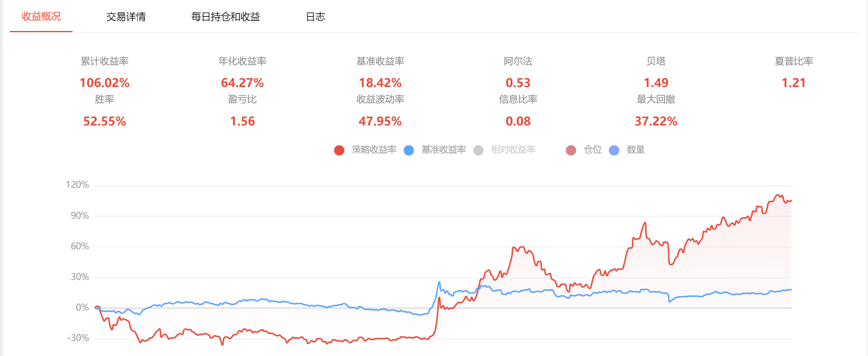Click the 仓位 legend circle icon
This screenshot has width=868, height=356.
coord(571,150)
